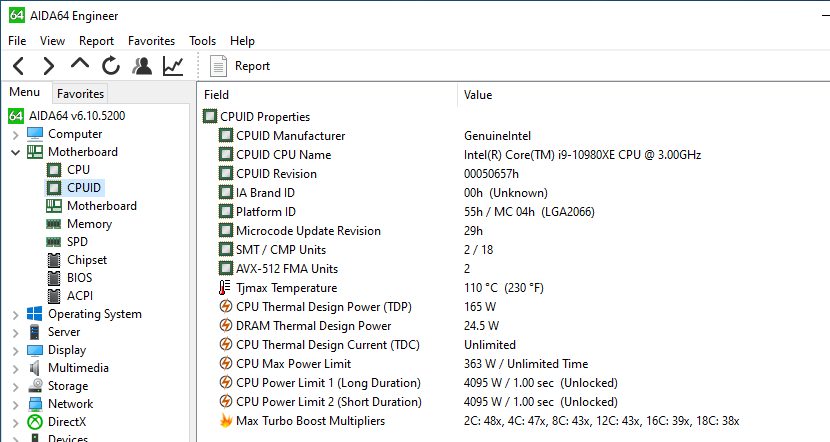Click the Windows logo Operating System icon

click(x=34, y=313)
